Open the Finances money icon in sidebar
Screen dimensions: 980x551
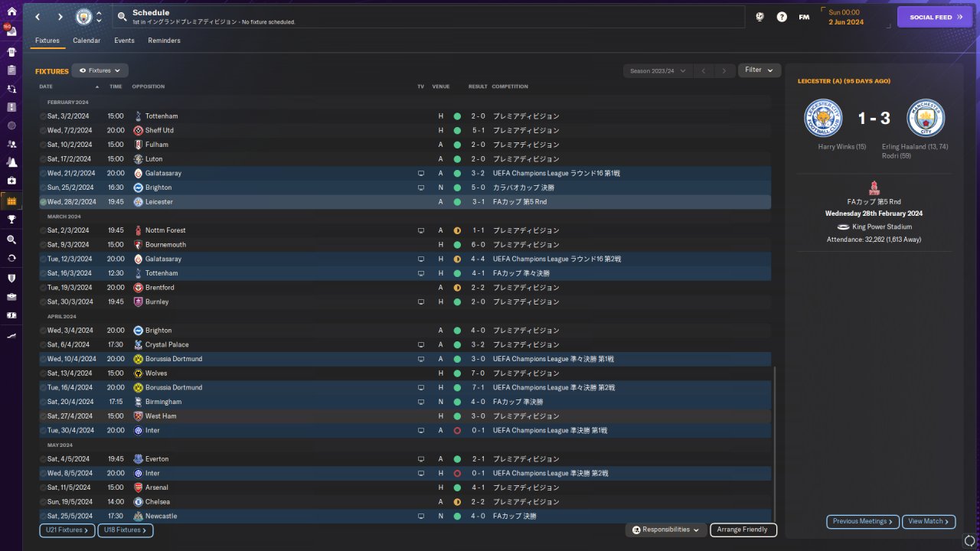pos(11,315)
